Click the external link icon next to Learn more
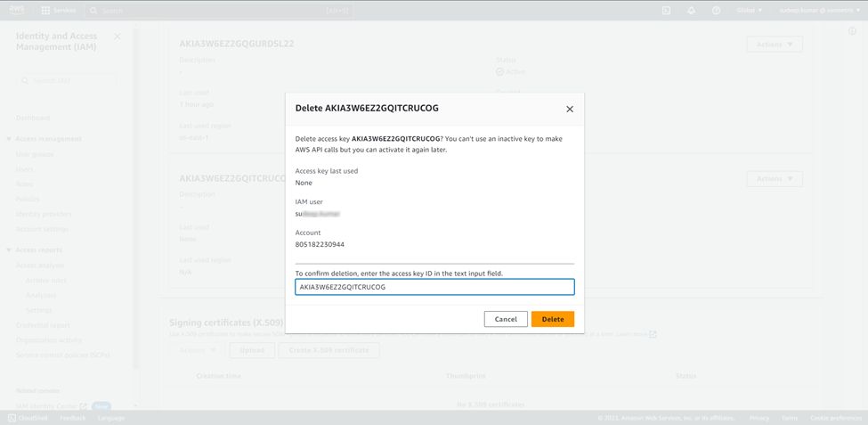Image resolution: width=868 pixels, height=425 pixels. click(x=653, y=334)
